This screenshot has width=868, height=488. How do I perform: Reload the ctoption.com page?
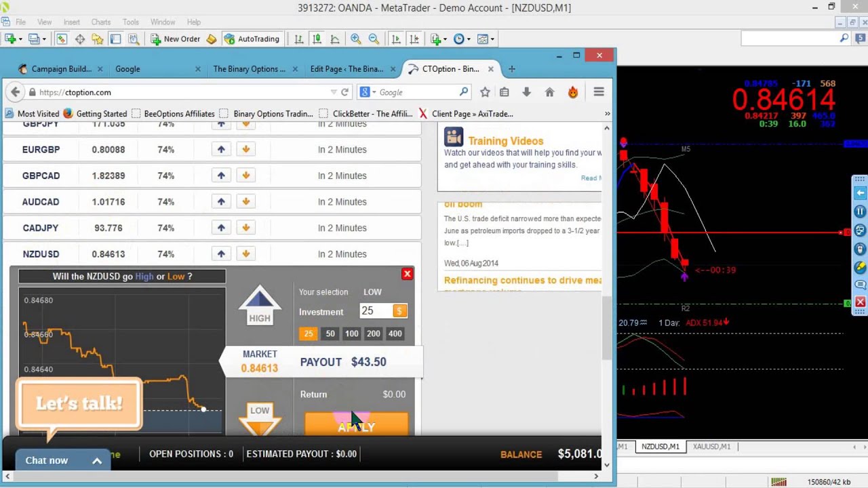[x=344, y=92]
